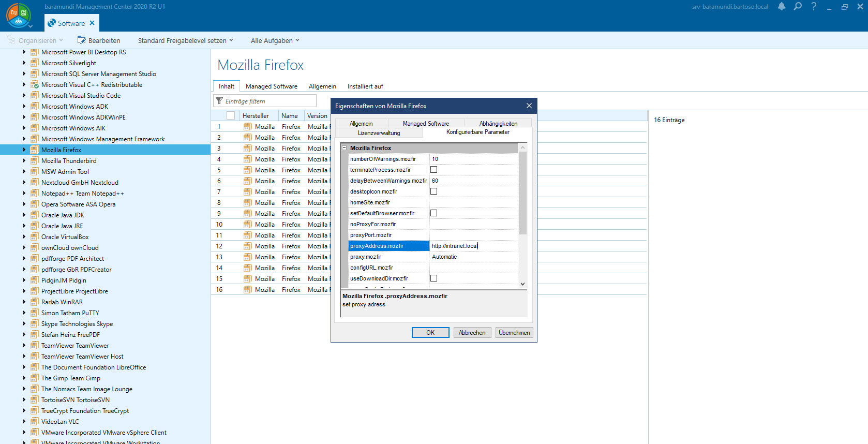Click the Bearbeiten edit icon

[x=81, y=40]
